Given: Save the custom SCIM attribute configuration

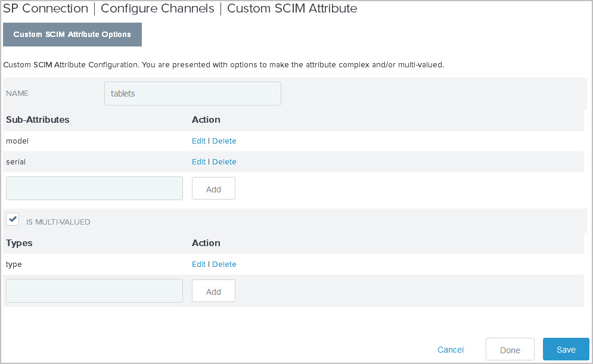Looking at the screenshot, I should point(565,349).
